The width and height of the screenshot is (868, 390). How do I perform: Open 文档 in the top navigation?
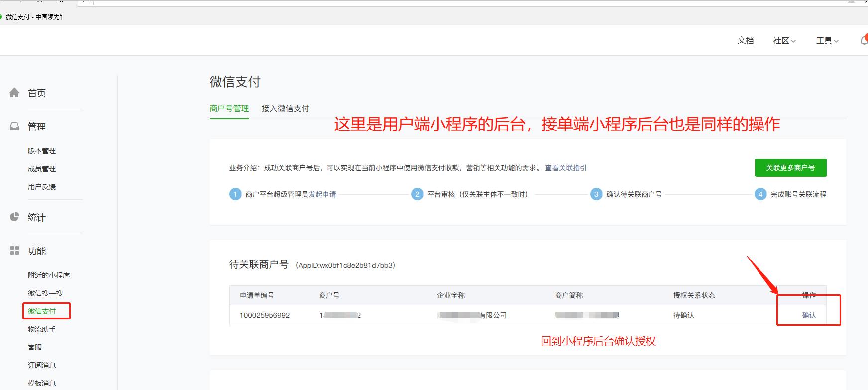[746, 41]
